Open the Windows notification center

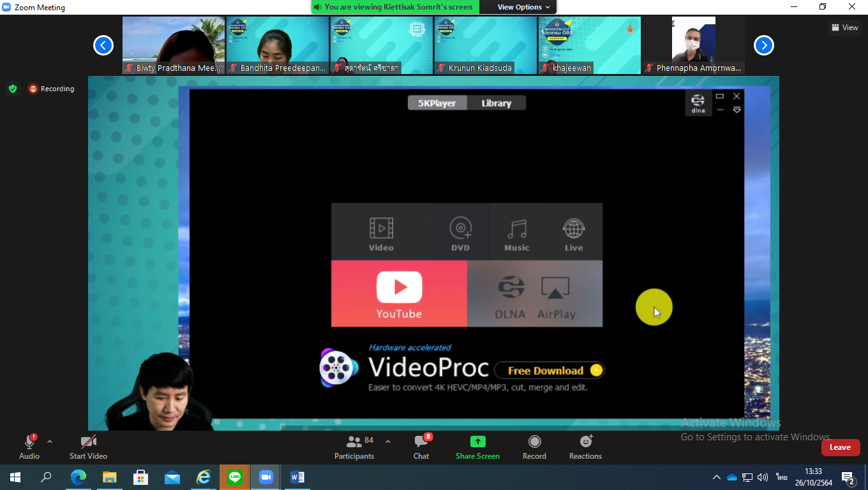click(x=849, y=477)
